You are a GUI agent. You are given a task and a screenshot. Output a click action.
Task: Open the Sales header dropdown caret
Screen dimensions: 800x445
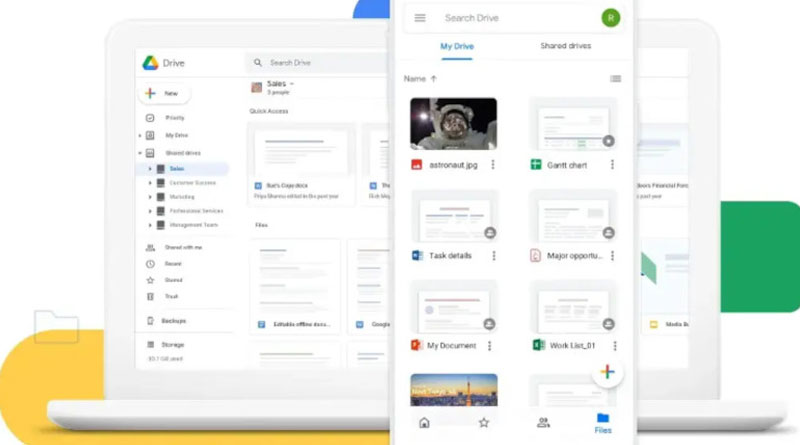point(292,84)
